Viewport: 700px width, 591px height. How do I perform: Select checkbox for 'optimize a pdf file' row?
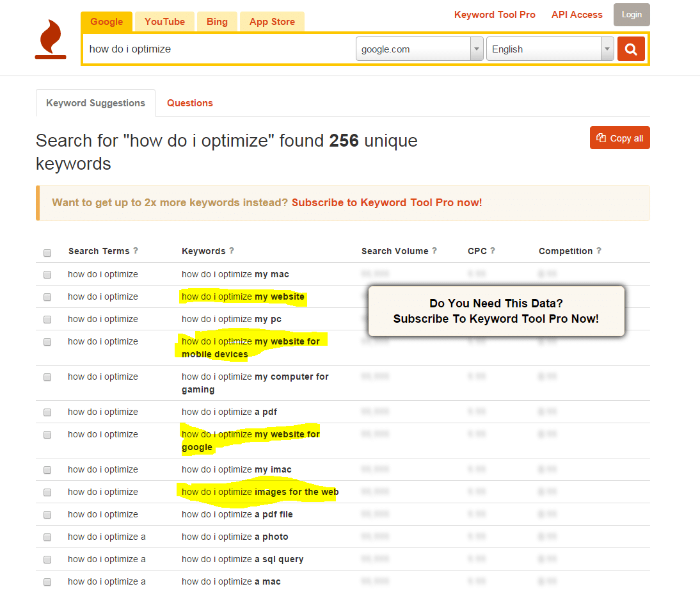point(47,515)
